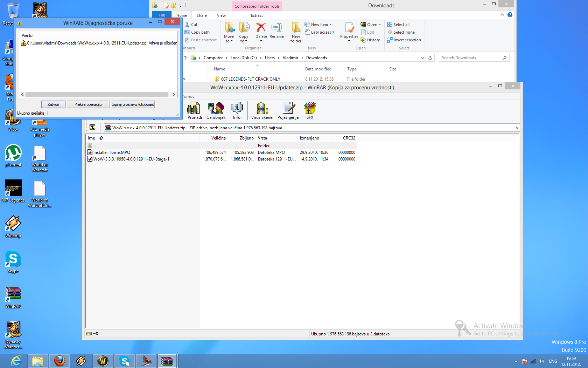
Task: Sort WinRAR list by Veličina column
Action: pyautogui.click(x=214, y=138)
